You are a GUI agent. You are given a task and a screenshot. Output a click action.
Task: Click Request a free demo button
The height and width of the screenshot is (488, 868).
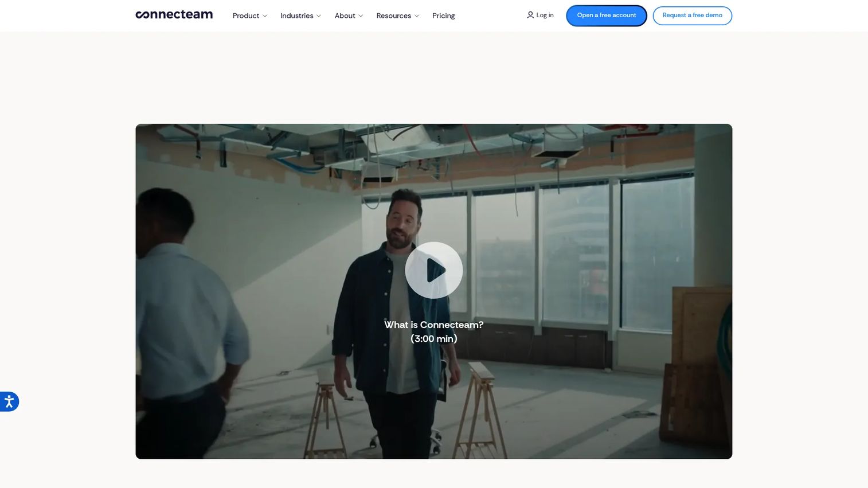(x=693, y=15)
